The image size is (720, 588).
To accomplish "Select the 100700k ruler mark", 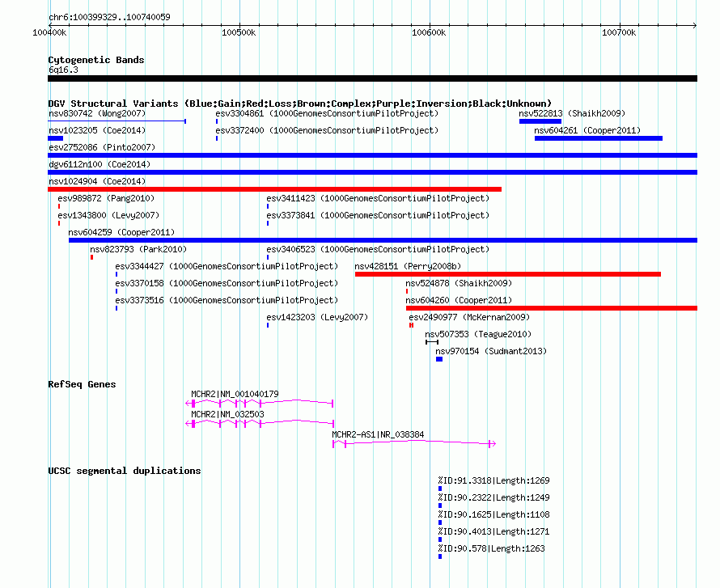I will click(x=619, y=32).
